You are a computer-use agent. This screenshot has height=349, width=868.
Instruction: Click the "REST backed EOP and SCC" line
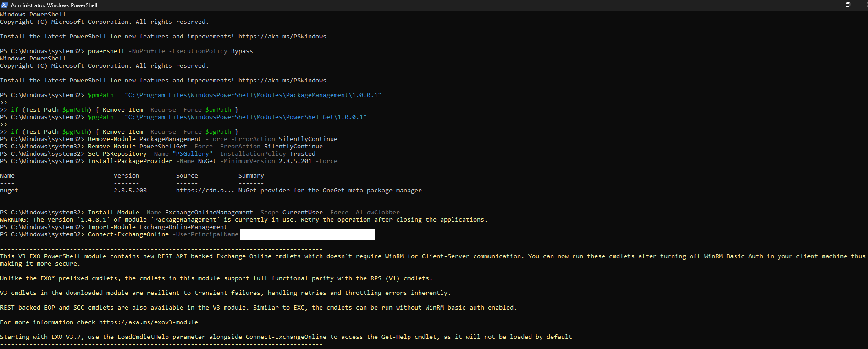tap(259, 308)
